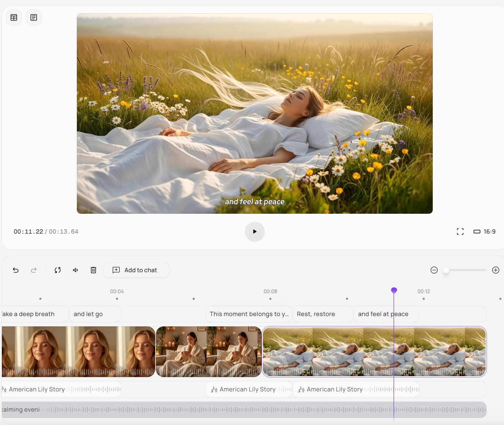
Task: Select the 'and let go' caption clip
Action: click(95, 314)
